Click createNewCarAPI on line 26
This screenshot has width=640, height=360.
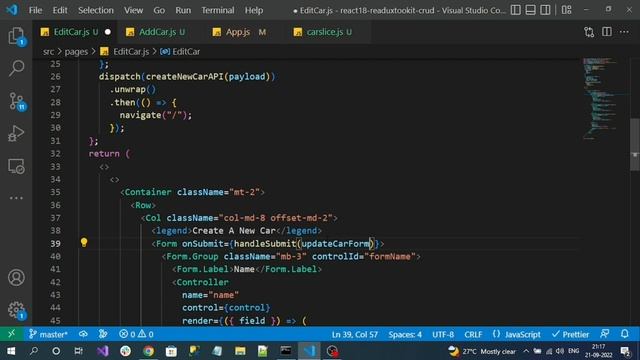coord(184,76)
